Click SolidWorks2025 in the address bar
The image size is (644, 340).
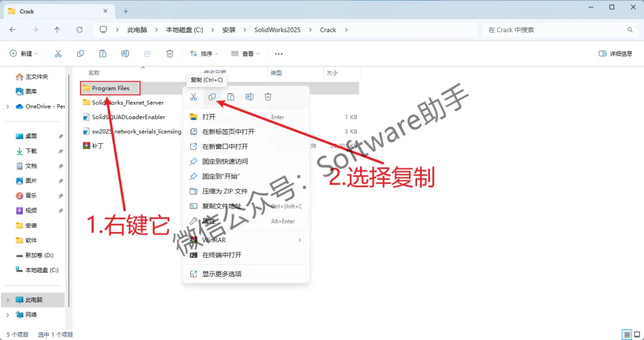(277, 30)
